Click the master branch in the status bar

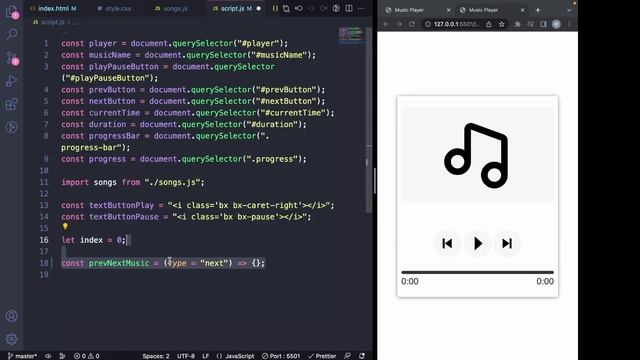(22, 356)
